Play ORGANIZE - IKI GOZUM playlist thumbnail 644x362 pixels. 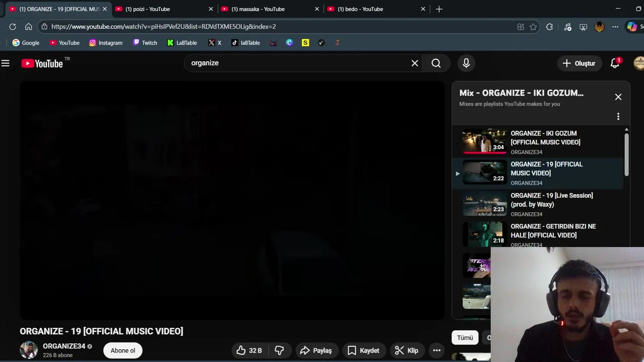[485, 141]
